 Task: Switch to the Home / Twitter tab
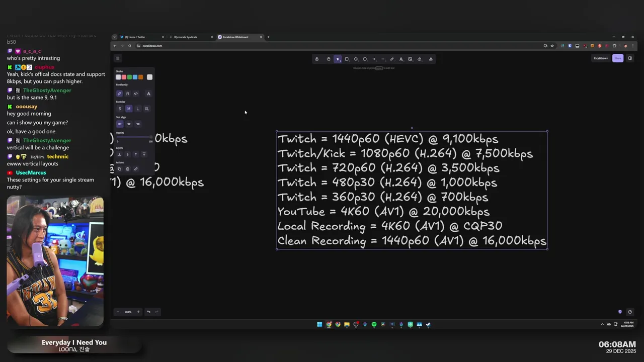[141, 37]
